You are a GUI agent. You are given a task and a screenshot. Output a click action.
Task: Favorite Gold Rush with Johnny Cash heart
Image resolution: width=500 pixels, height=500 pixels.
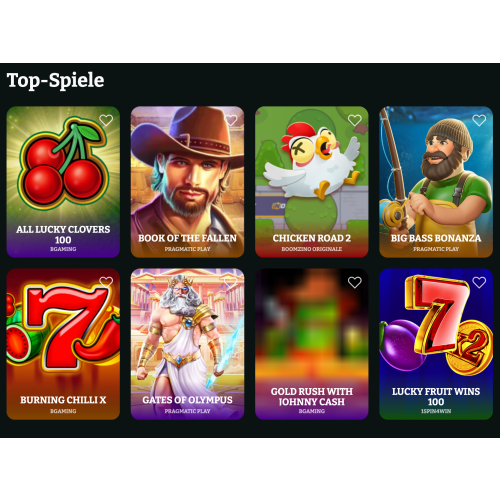click(x=355, y=282)
